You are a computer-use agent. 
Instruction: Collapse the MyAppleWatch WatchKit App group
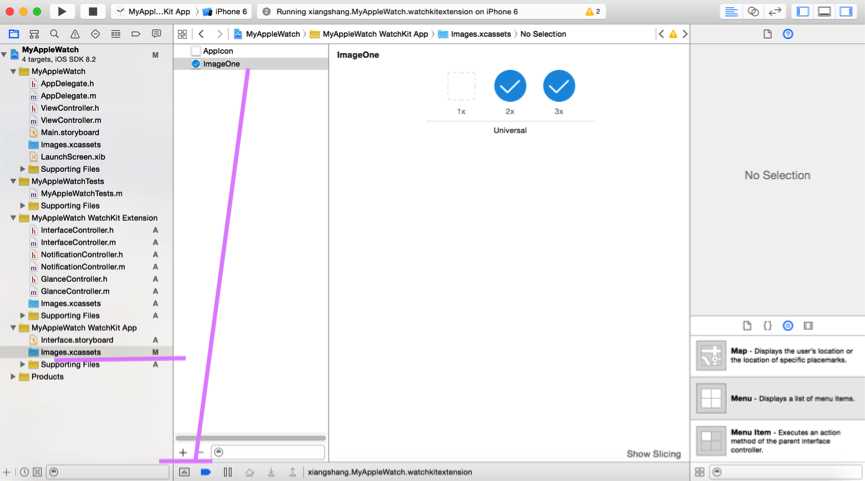(13, 328)
